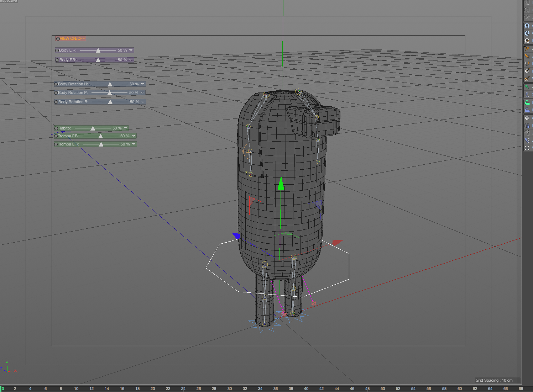Add the blue Muscle Skin deformer

[527, 110]
